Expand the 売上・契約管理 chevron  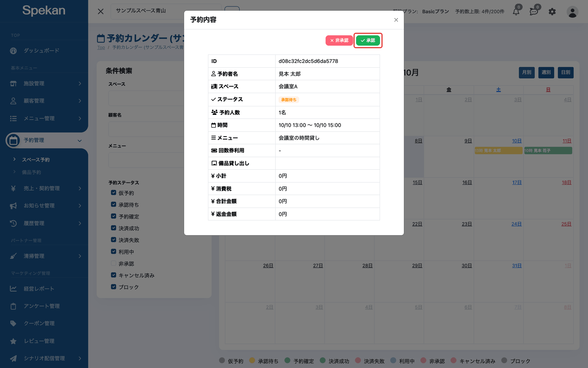80,188
